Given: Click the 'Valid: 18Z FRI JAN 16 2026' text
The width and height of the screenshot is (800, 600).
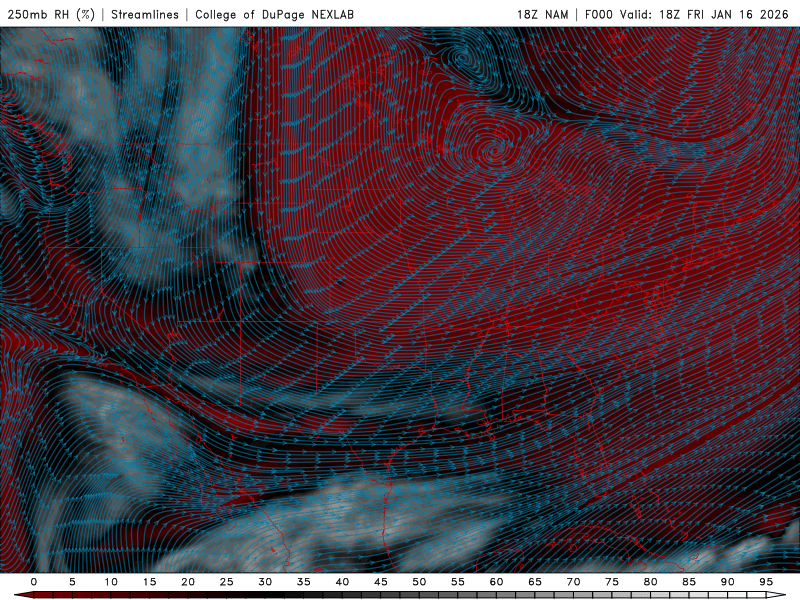Looking at the screenshot, I should pyautogui.click(x=704, y=14).
